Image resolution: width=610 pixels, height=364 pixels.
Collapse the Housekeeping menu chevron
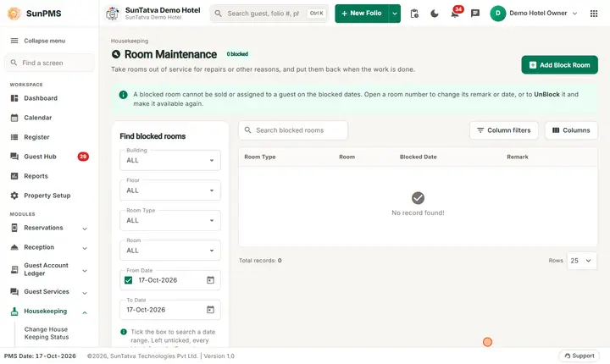coord(85,312)
